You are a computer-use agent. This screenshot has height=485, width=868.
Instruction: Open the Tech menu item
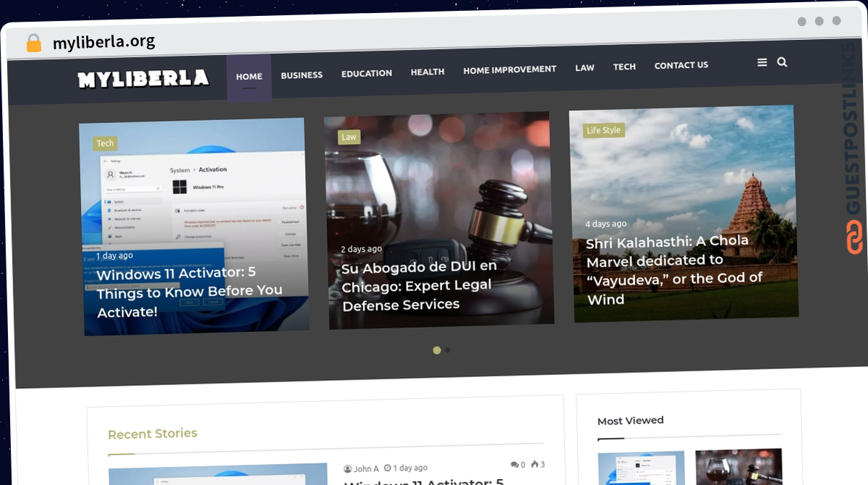pyautogui.click(x=624, y=67)
